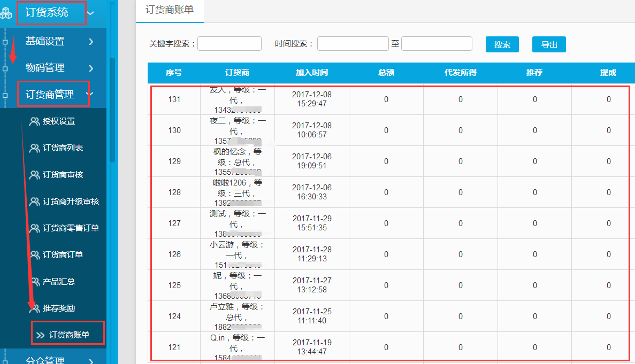
Task: Expand the 物码管理 chevron
Action: [91, 68]
